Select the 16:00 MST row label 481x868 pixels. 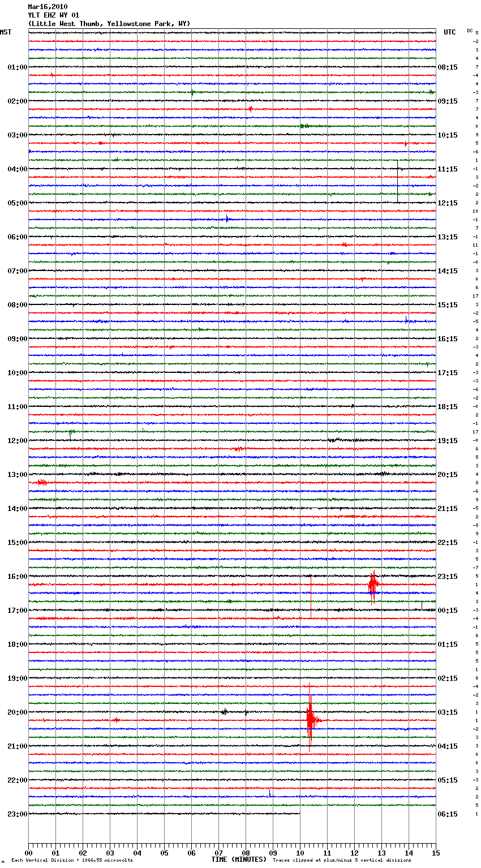[18, 577]
